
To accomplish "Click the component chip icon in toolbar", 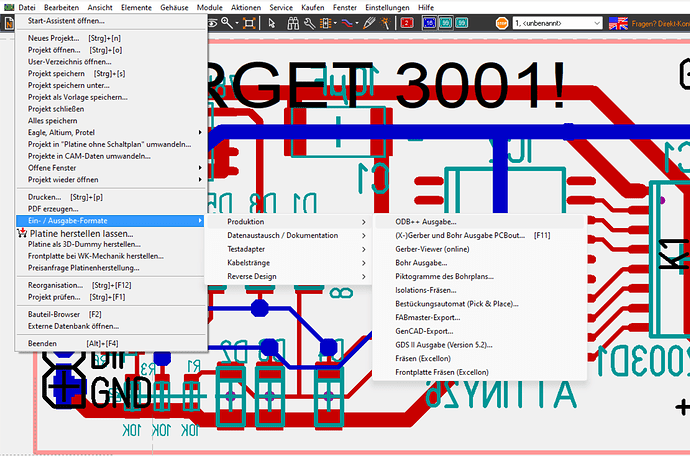I will click(326, 23).
